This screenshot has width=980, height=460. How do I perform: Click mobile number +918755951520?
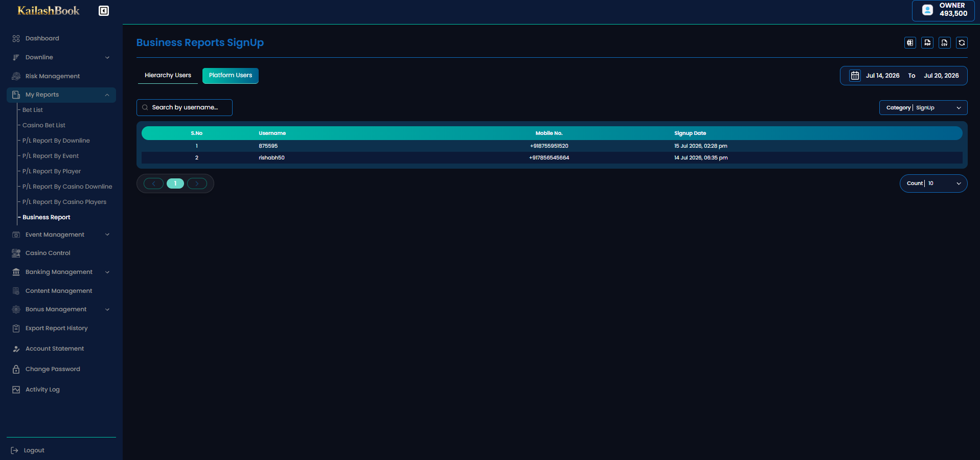[549, 146]
